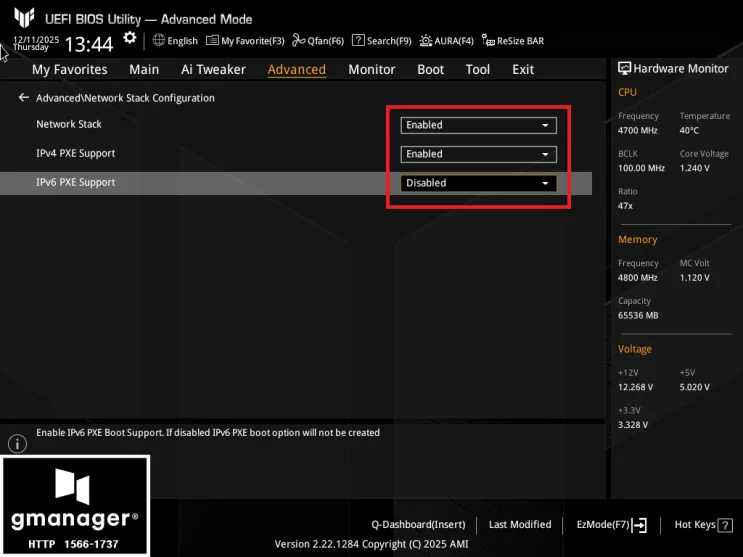Click the back arrow to leave Network Stack Configuration

pyautogui.click(x=24, y=98)
